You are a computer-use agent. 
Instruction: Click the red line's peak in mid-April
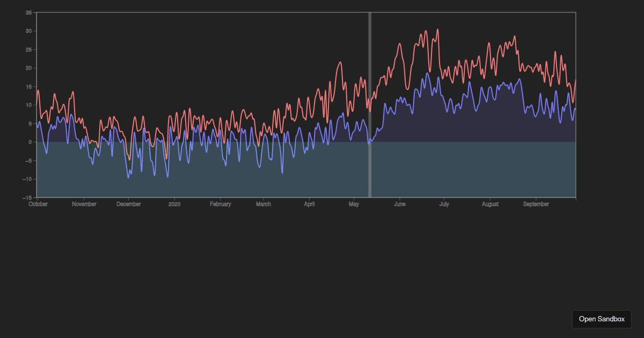coord(340,62)
